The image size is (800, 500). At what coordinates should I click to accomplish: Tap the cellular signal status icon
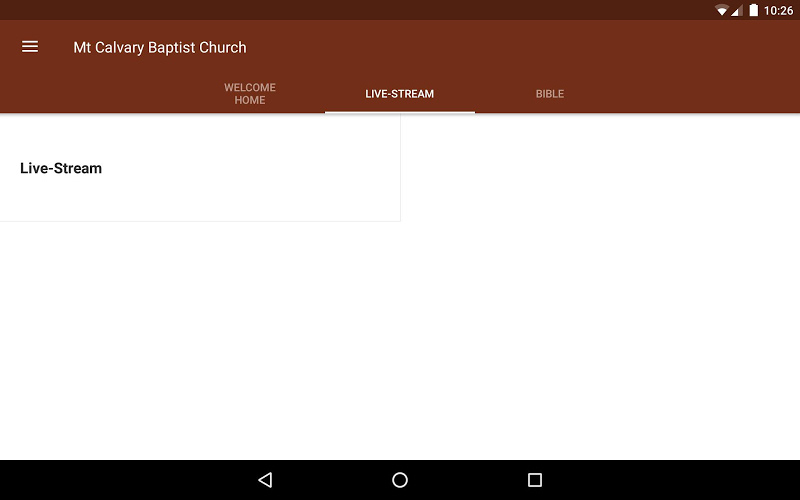[x=736, y=10]
